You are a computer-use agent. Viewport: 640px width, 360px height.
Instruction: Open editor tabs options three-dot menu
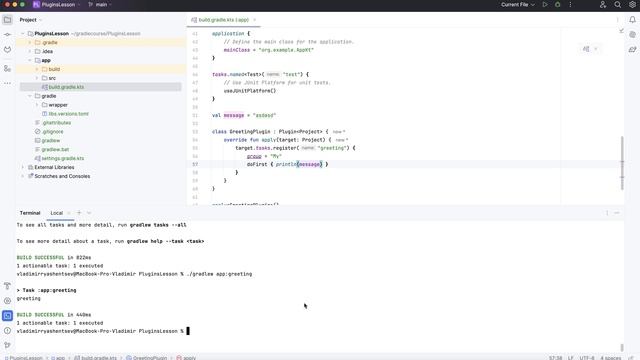coord(617,20)
